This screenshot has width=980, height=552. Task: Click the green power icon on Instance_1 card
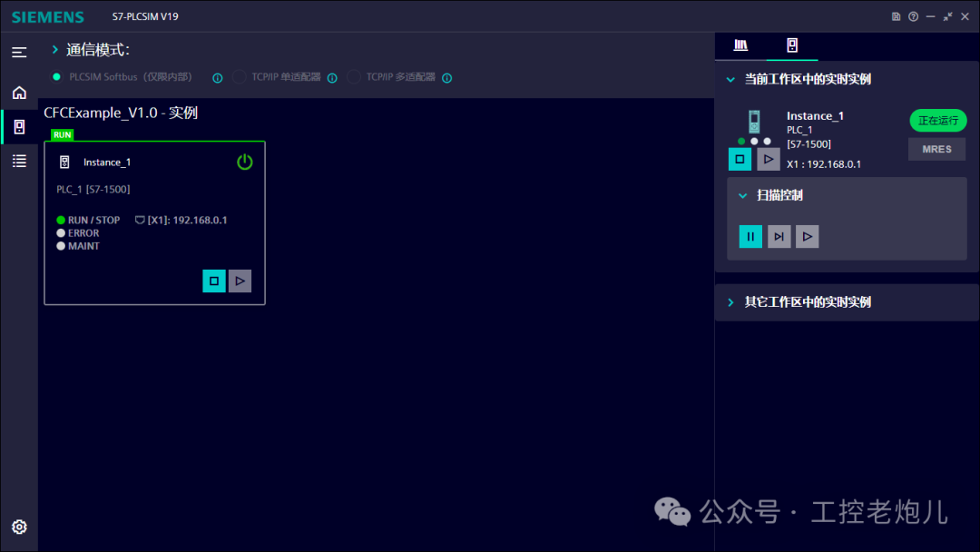coord(245,162)
